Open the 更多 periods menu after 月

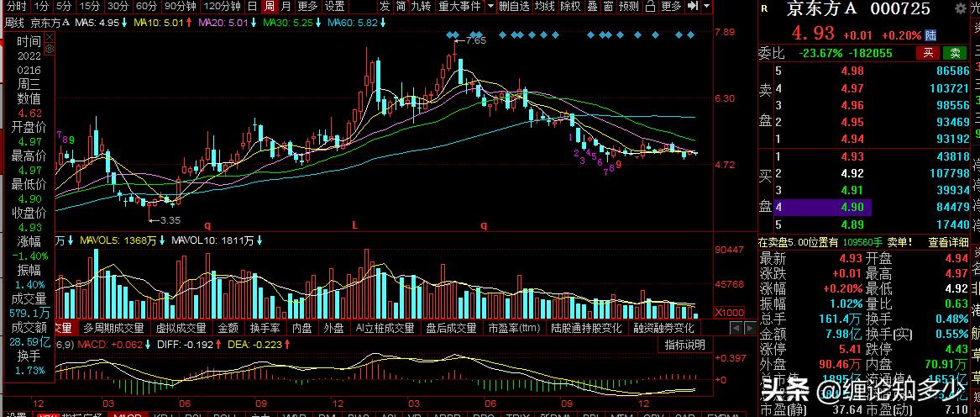click(x=307, y=6)
